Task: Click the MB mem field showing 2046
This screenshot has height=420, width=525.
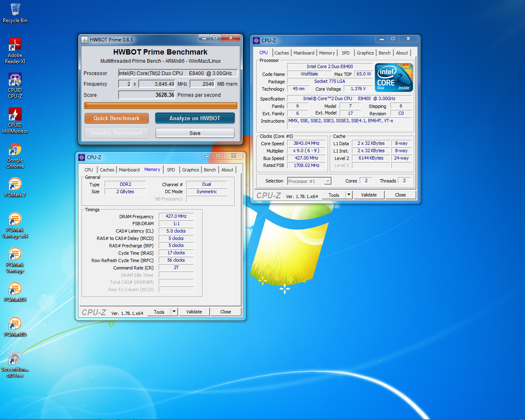Action: coord(203,84)
